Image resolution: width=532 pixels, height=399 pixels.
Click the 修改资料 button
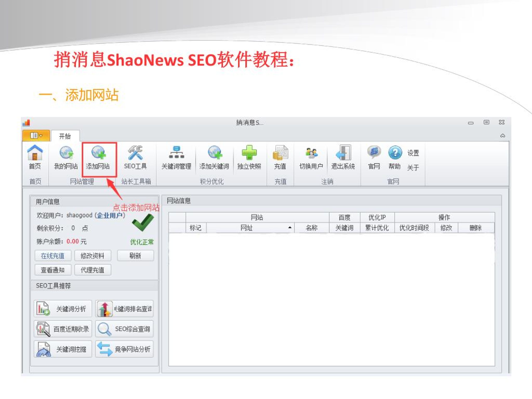pos(93,256)
